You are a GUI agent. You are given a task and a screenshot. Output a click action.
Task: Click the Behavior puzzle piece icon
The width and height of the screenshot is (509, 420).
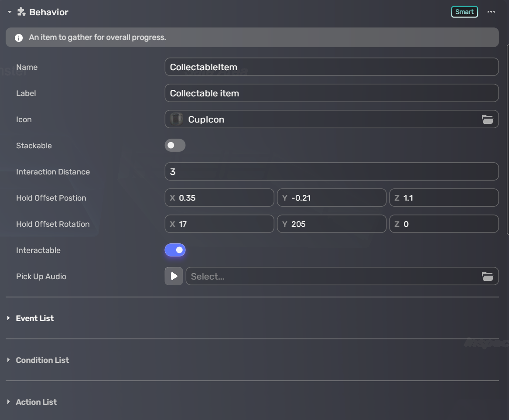21,12
